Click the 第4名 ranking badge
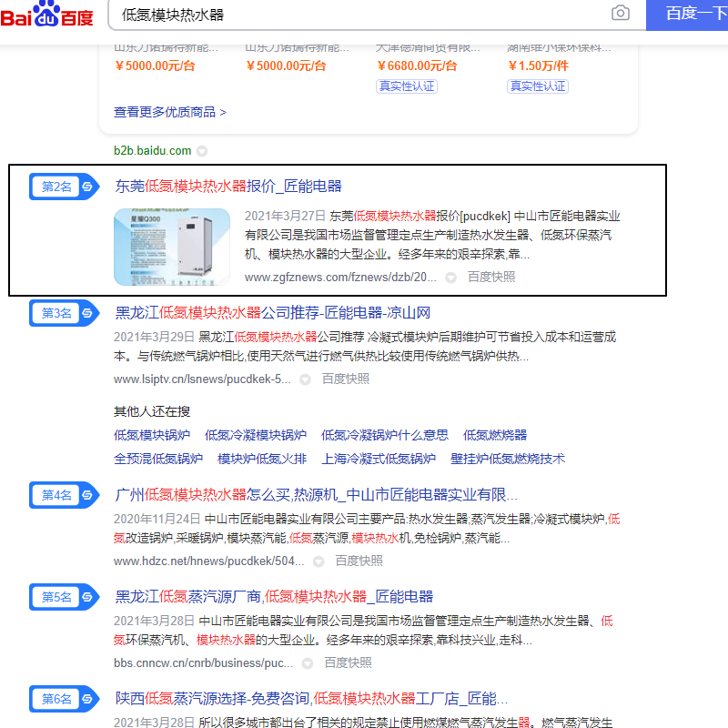Screen dimensions: 728x728 click(64, 495)
